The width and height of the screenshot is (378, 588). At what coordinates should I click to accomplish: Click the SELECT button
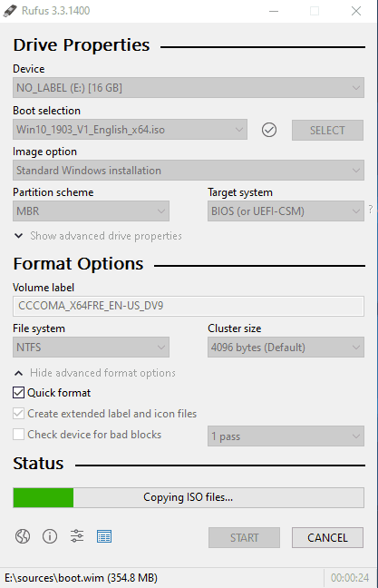coord(327,130)
